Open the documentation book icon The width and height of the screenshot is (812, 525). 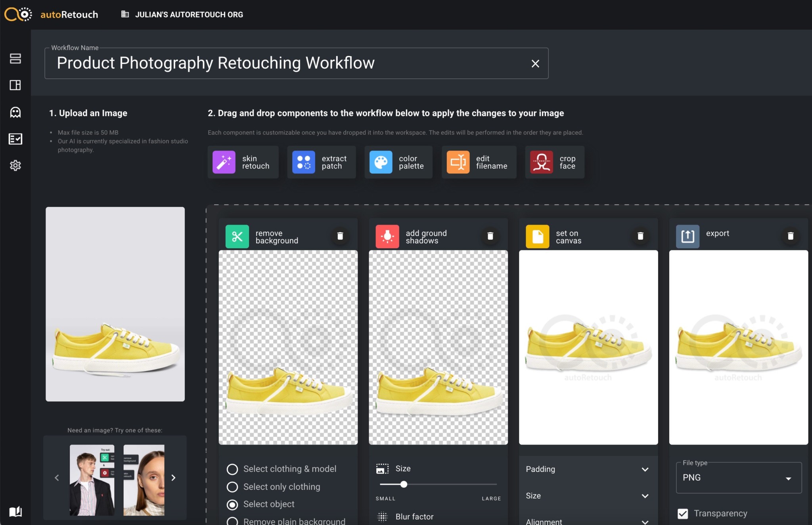point(15,512)
